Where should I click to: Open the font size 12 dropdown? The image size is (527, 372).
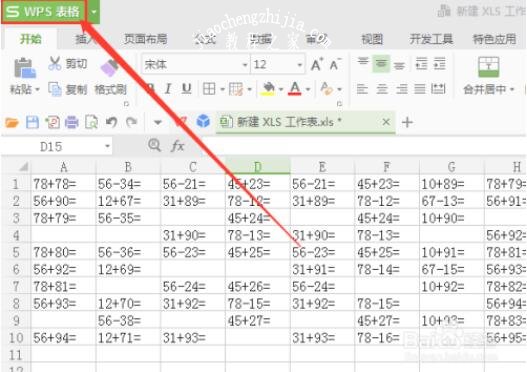tap(299, 65)
